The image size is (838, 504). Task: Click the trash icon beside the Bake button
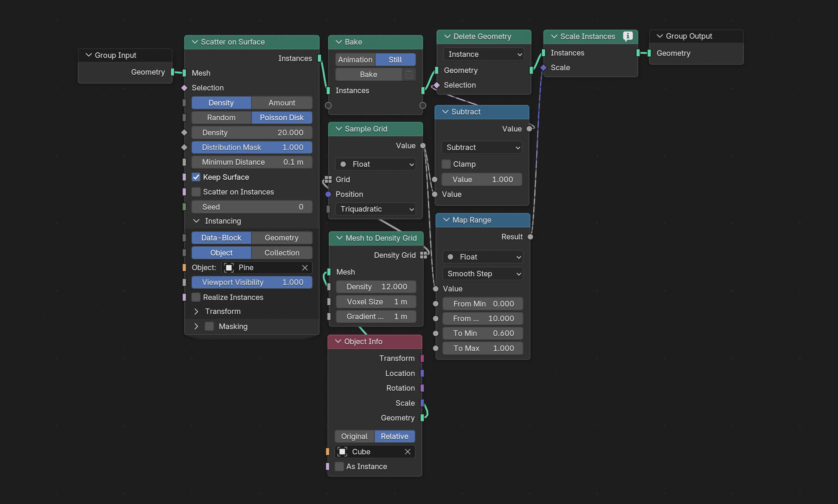(x=409, y=75)
